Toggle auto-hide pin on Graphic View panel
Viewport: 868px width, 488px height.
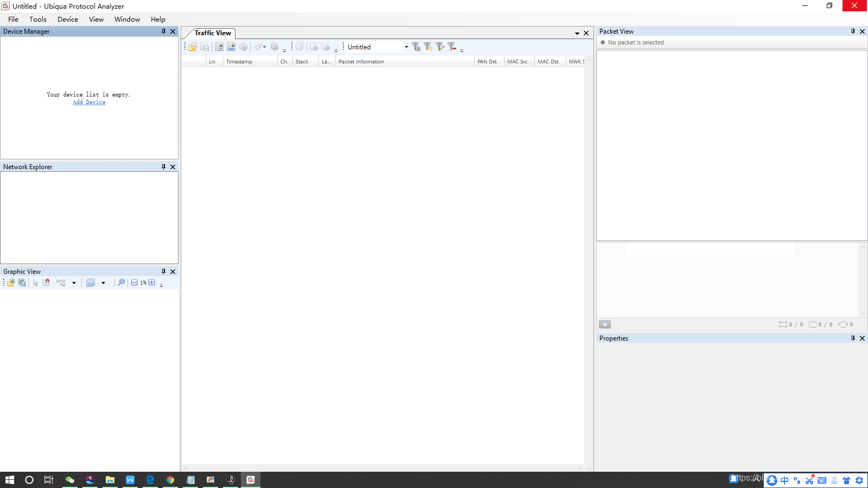click(x=163, y=272)
